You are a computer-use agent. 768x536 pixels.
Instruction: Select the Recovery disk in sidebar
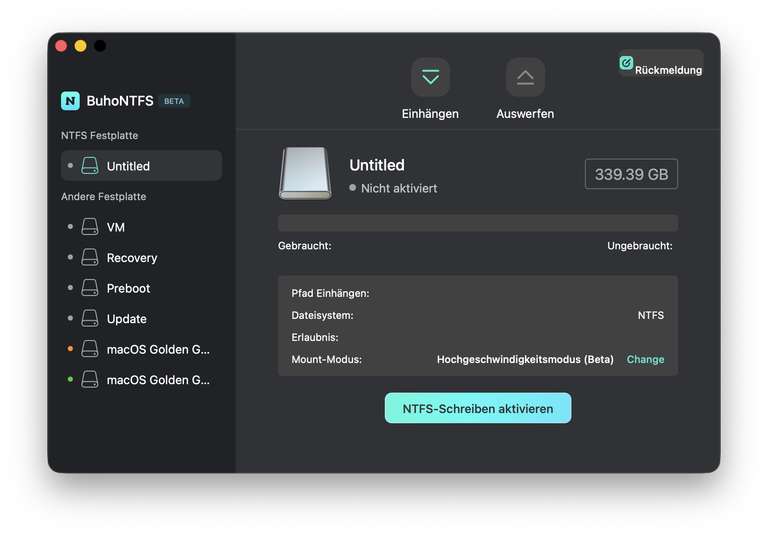142,258
